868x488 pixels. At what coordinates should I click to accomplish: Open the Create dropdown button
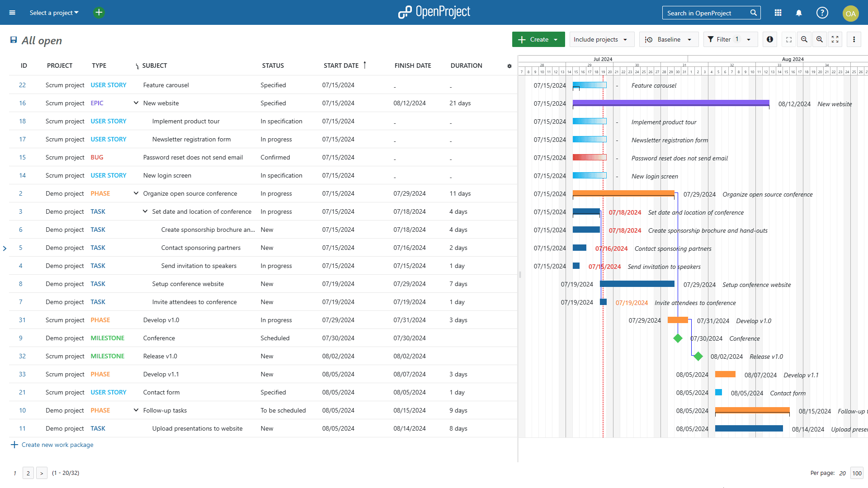pos(538,39)
